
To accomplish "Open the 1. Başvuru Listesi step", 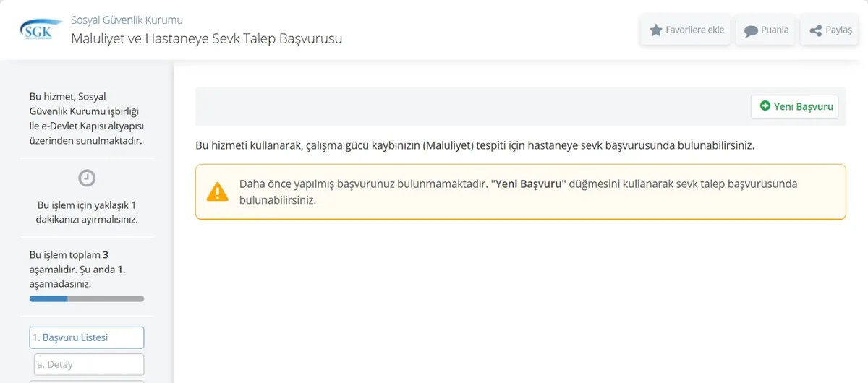I will (x=87, y=337).
